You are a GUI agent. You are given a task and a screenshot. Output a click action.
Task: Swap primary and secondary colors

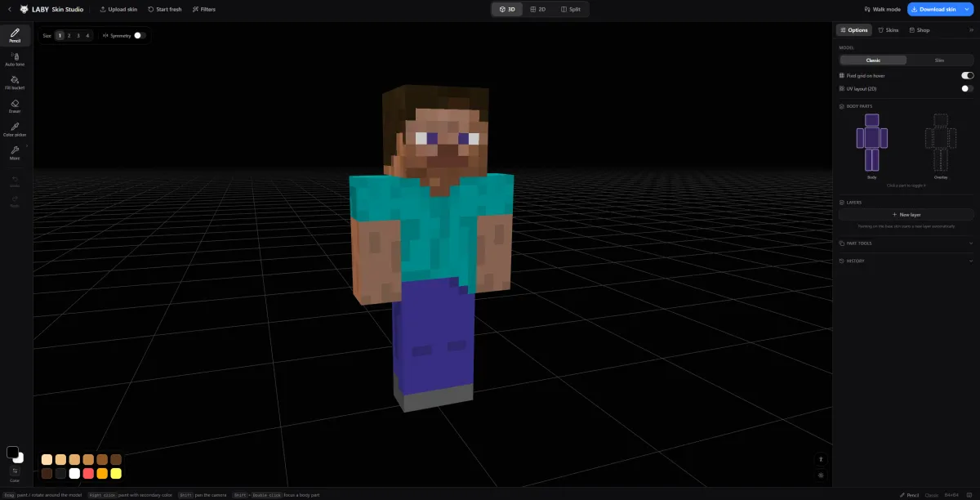point(15,471)
